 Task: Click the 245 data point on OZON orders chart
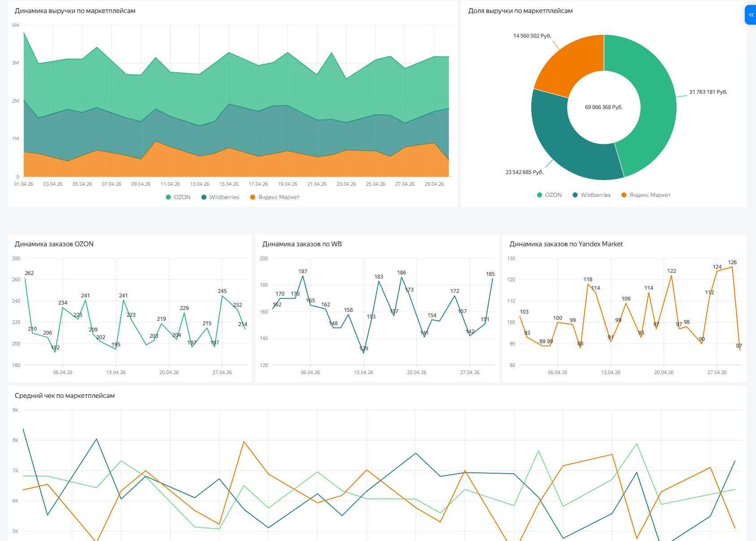coord(222,295)
